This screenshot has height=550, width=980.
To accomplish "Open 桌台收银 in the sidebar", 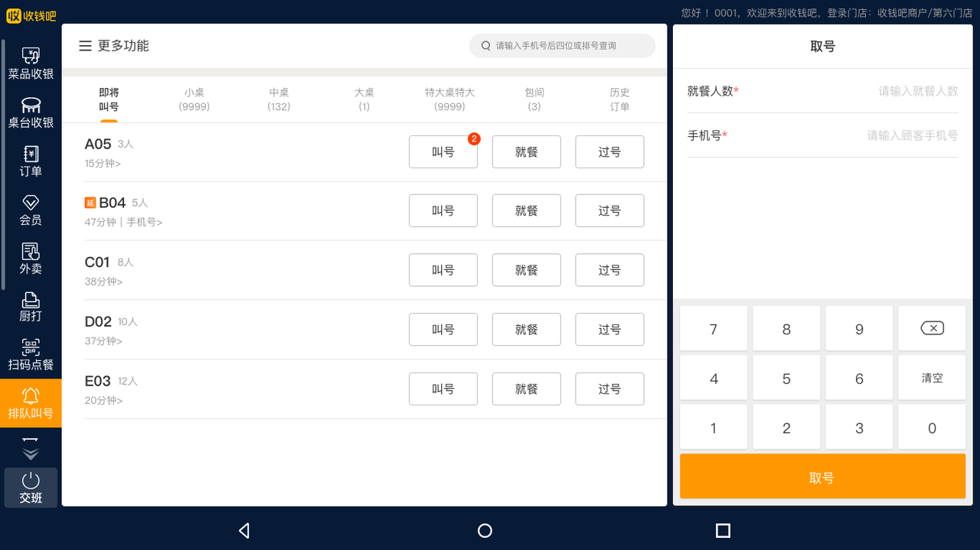I will coord(31,112).
